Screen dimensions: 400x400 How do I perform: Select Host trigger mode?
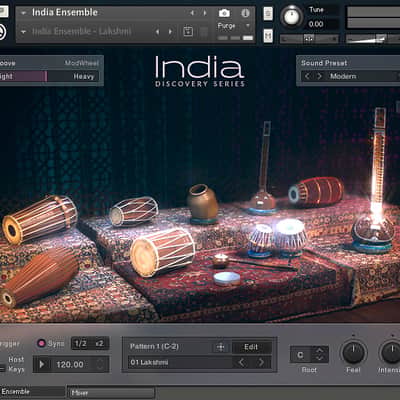(16, 359)
